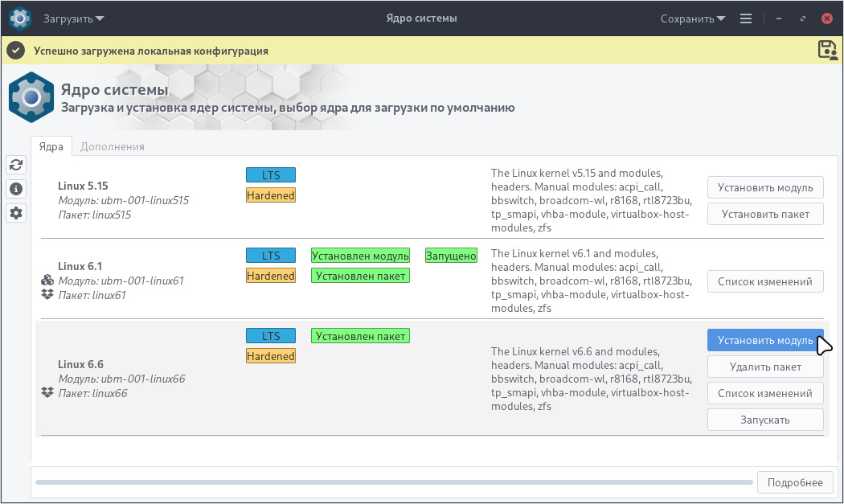Minimize the Ядро системы window
Viewport: 844px width, 504px height.
tap(778, 18)
